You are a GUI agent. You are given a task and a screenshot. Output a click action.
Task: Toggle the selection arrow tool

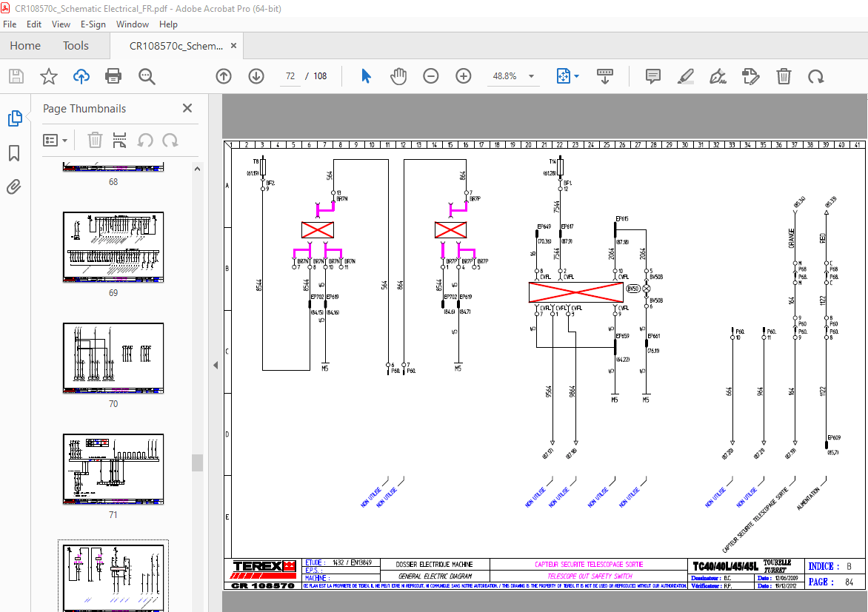(x=365, y=75)
